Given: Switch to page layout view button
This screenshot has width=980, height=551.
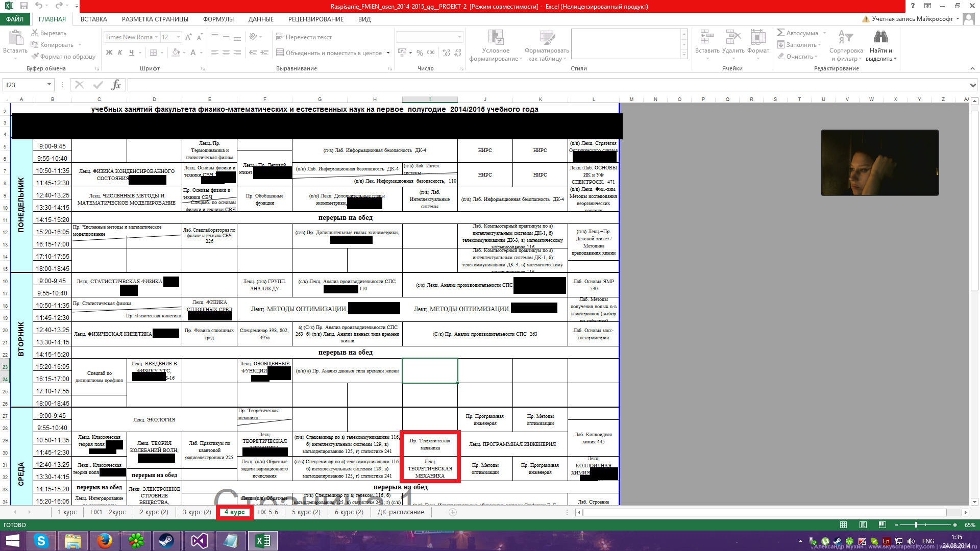Looking at the screenshot, I should (863, 525).
